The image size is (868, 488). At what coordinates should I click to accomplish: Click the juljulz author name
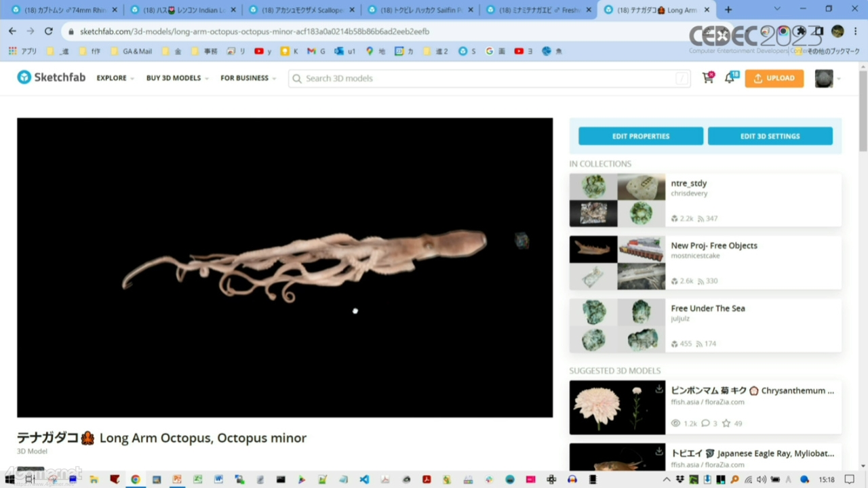680,319
